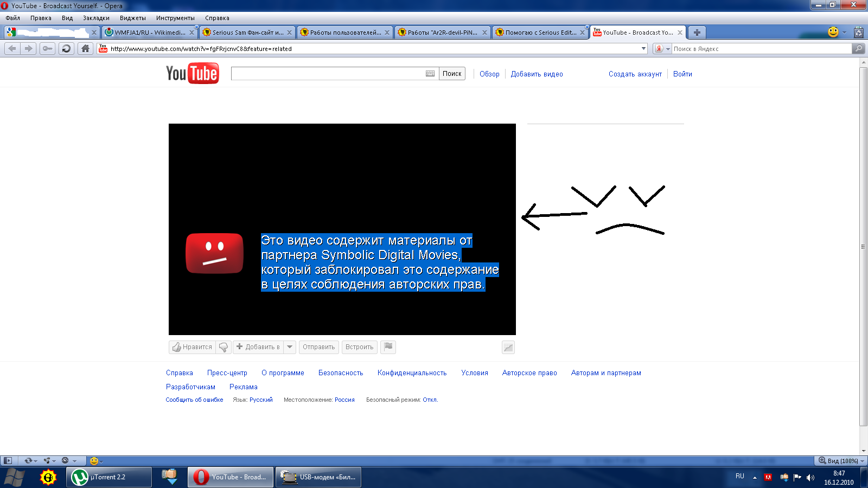Screen dimensions: 868x488
Task: Open Opera Unite status icon
Action: coord(47,461)
